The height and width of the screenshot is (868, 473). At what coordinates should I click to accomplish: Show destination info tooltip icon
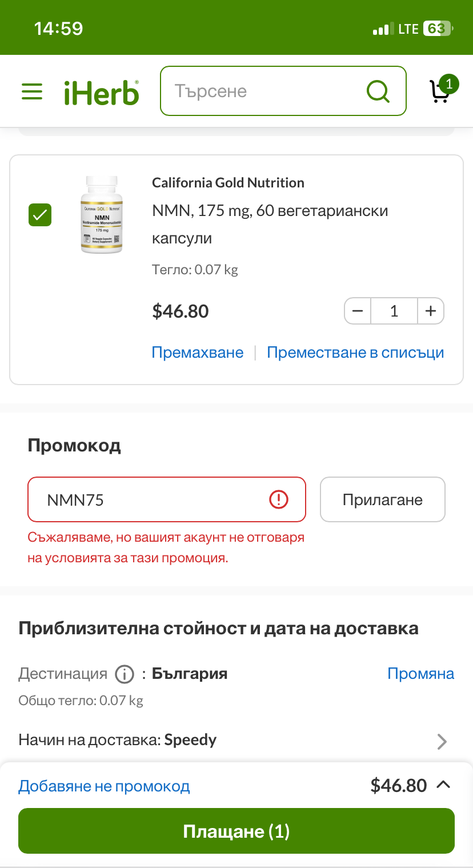pos(125,674)
